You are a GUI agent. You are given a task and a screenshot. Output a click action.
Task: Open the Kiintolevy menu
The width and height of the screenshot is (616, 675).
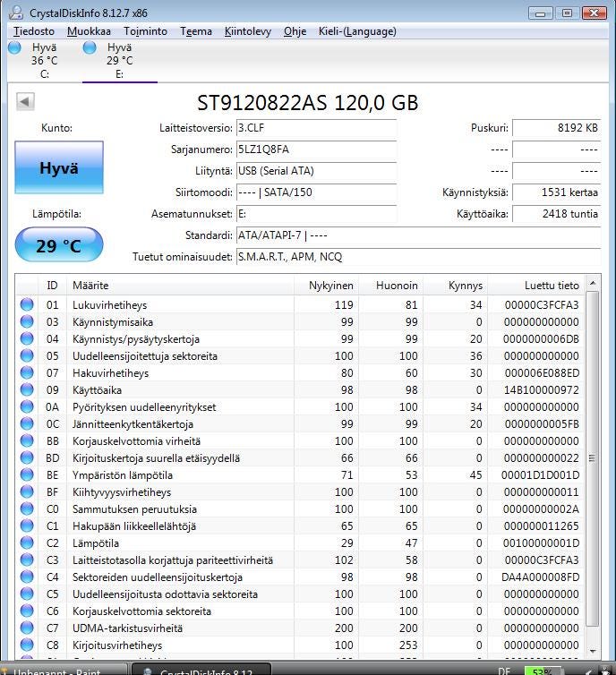(x=247, y=31)
